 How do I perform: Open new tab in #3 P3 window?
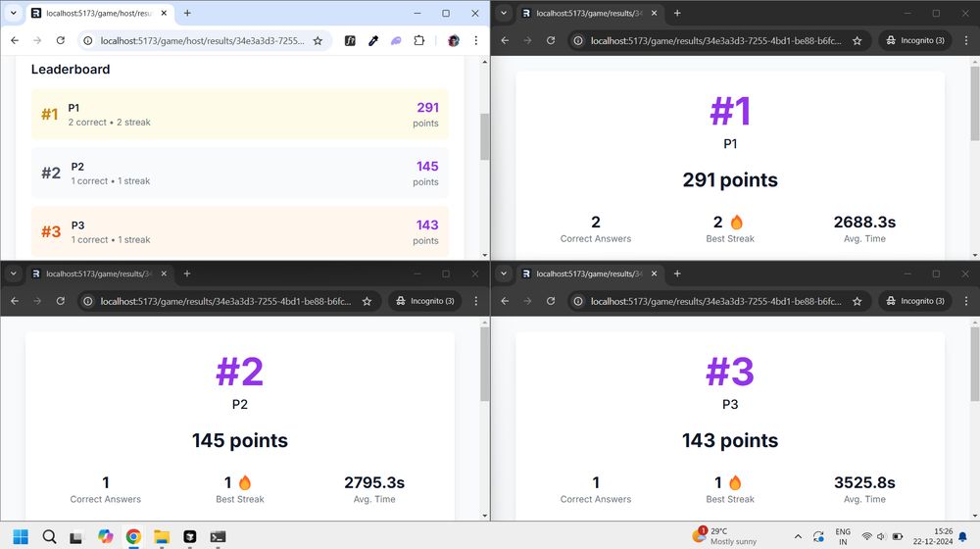click(x=677, y=274)
